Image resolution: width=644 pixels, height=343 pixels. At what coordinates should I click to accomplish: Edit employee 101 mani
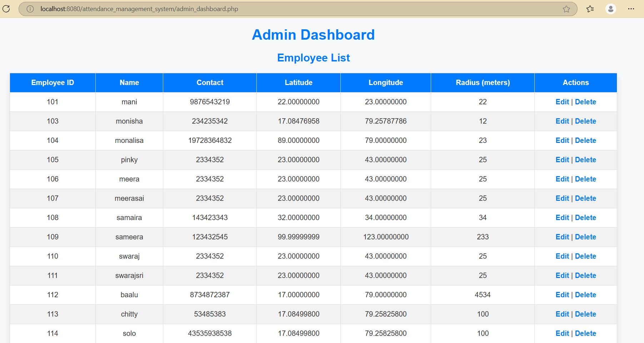(562, 102)
